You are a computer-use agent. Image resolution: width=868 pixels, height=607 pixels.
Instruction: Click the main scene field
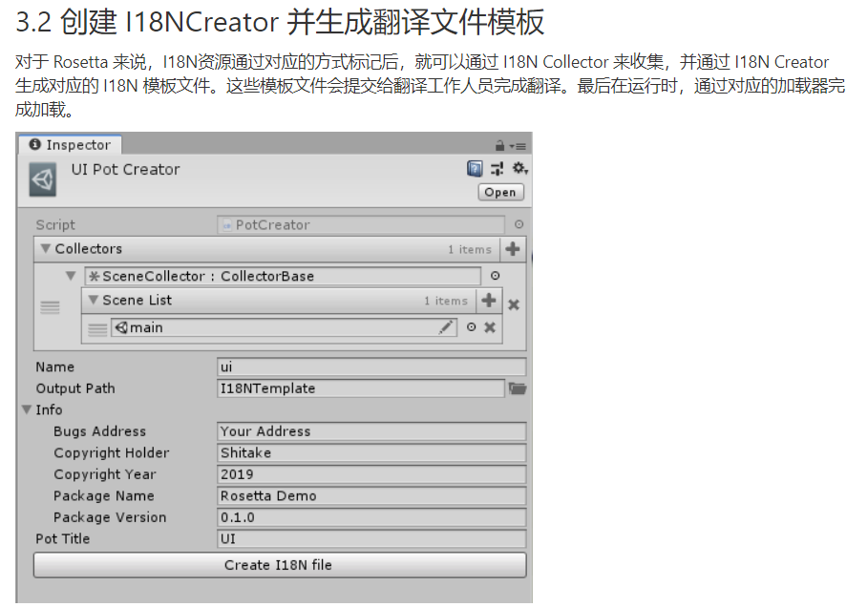point(284,327)
